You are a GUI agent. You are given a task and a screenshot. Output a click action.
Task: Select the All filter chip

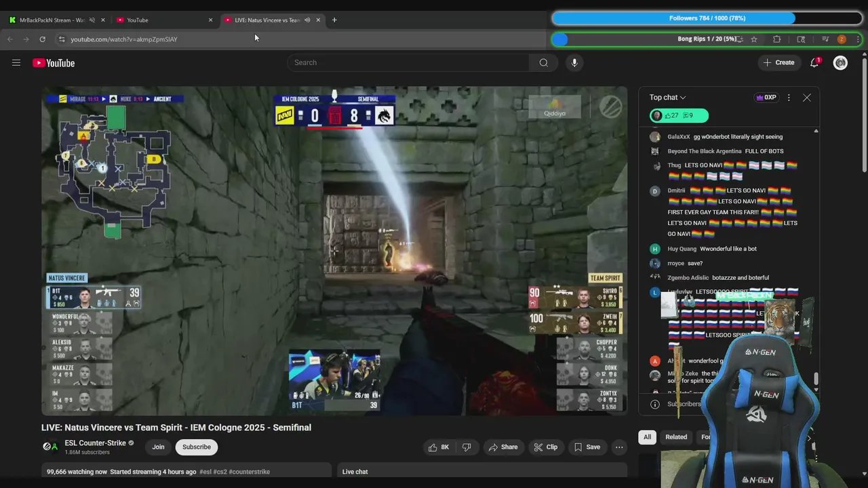[x=647, y=437]
